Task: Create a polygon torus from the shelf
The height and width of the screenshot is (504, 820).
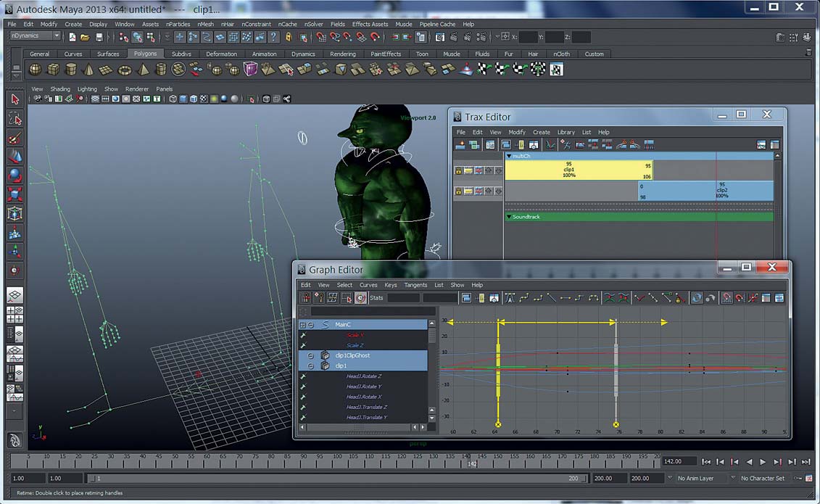Action: pyautogui.click(x=125, y=69)
